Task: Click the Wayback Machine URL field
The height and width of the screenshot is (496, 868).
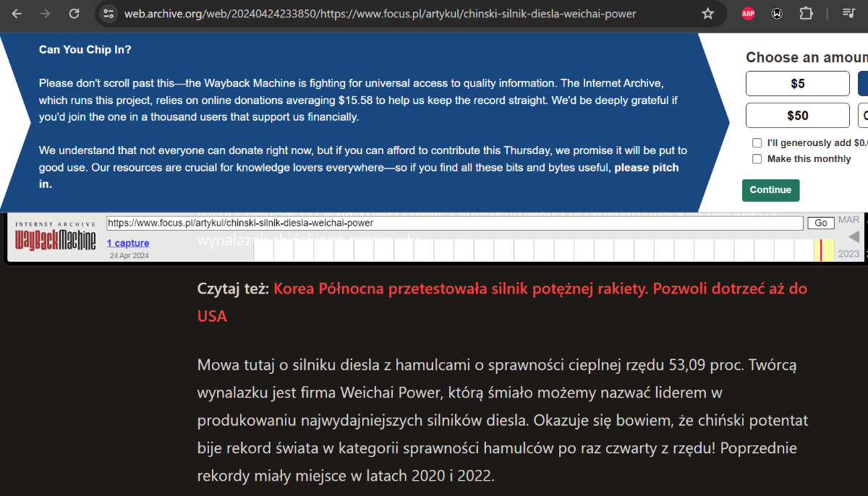Action: (x=455, y=223)
